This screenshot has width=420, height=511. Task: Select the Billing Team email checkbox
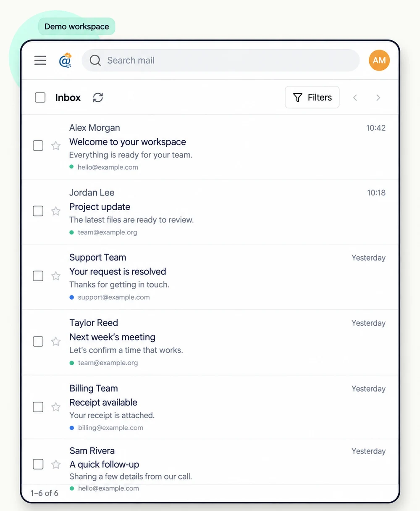pos(38,407)
